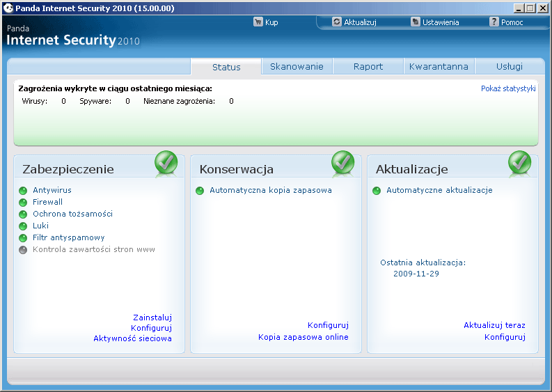Click the Nieznane zagrożenia label
The image size is (552, 392).
click(x=179, y=102)
